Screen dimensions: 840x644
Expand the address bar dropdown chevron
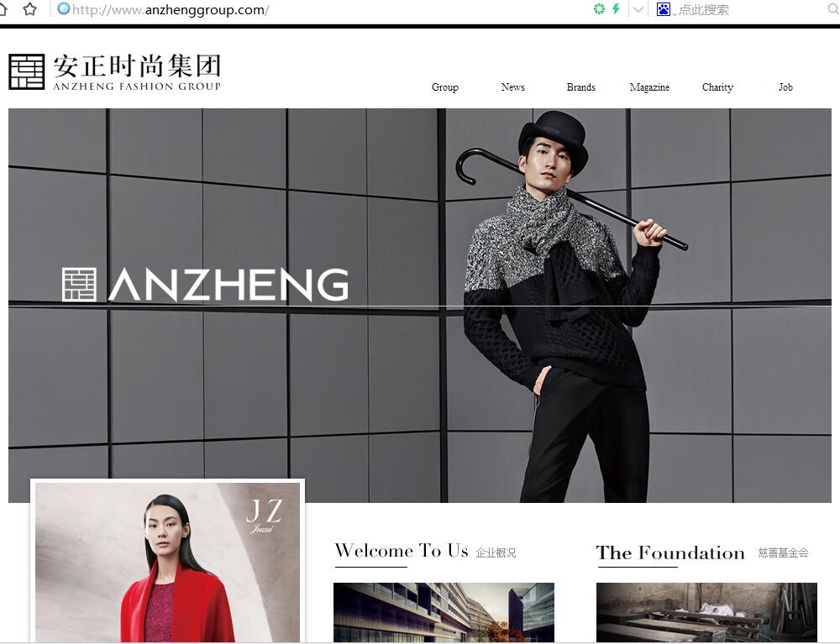tap(638, 9)
